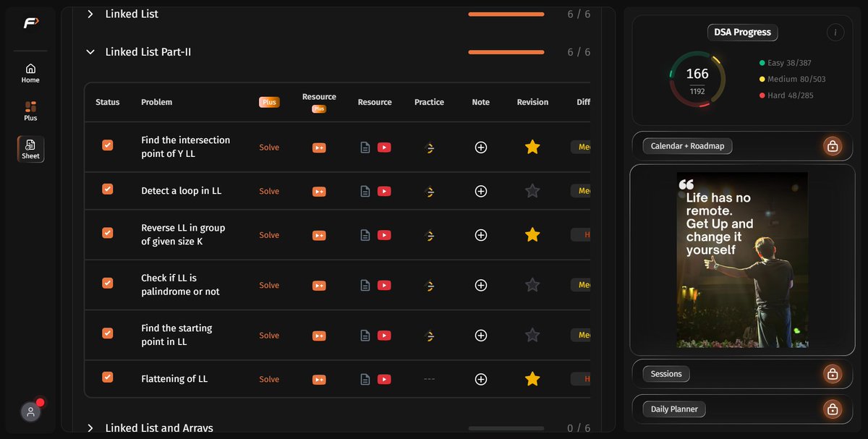Add note for Check if LL is palindrome
The width and height of the screenshot is (868, 439).
(481, 285)
